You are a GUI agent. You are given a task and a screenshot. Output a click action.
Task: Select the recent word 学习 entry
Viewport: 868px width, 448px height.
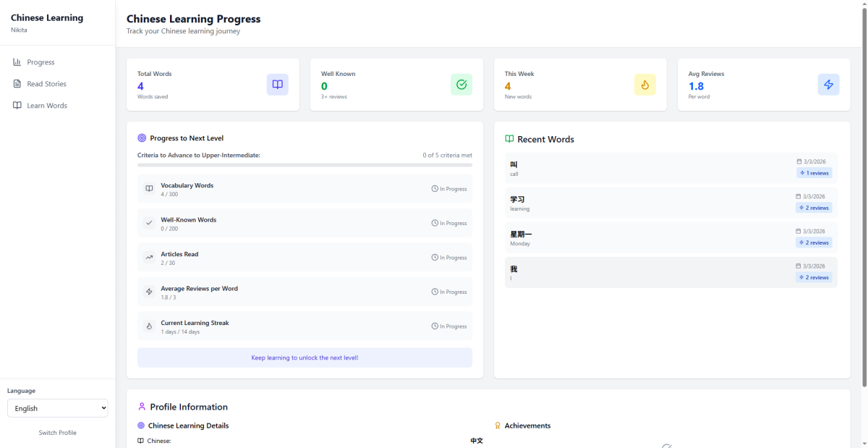(x=651, y=203)
